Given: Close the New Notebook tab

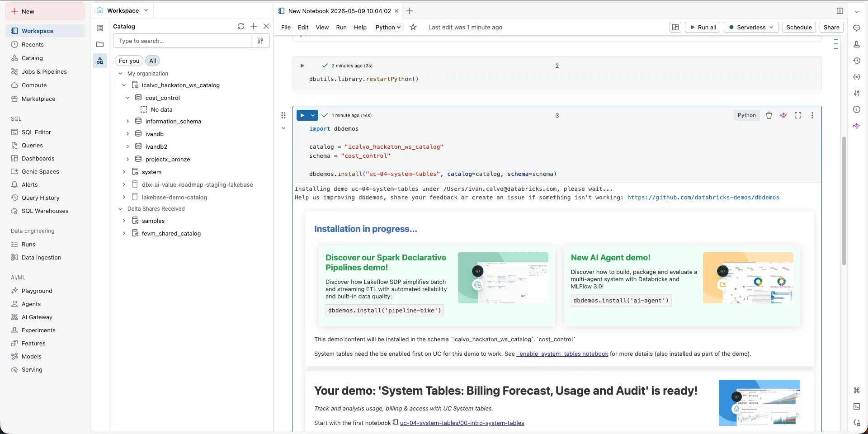Looking at the screenshot, I should pos(396,11).
